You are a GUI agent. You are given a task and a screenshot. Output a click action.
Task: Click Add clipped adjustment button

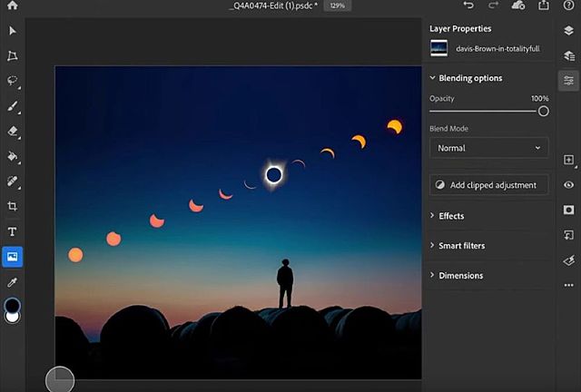point(488,185)
